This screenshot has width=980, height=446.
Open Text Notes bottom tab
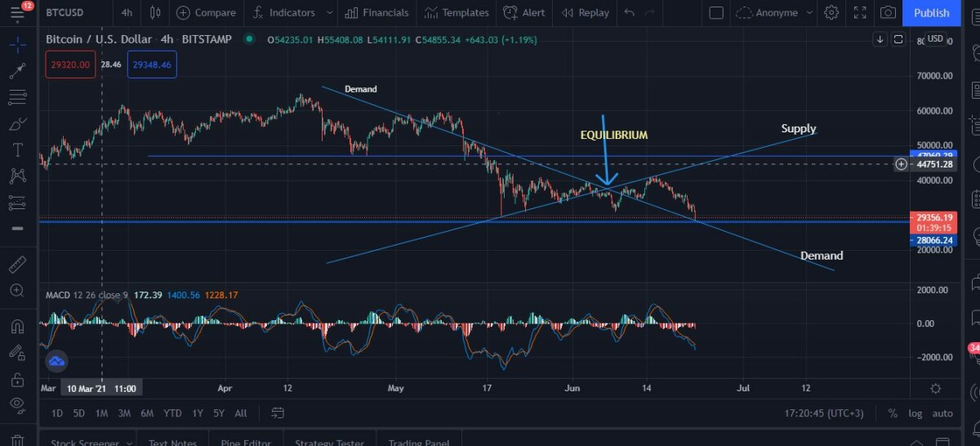pyautogui.click(x=173, y=442)
